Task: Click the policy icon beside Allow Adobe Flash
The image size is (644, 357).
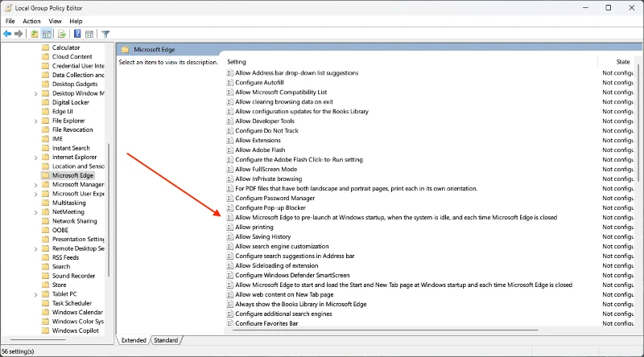Action: (x=230, y=150)
